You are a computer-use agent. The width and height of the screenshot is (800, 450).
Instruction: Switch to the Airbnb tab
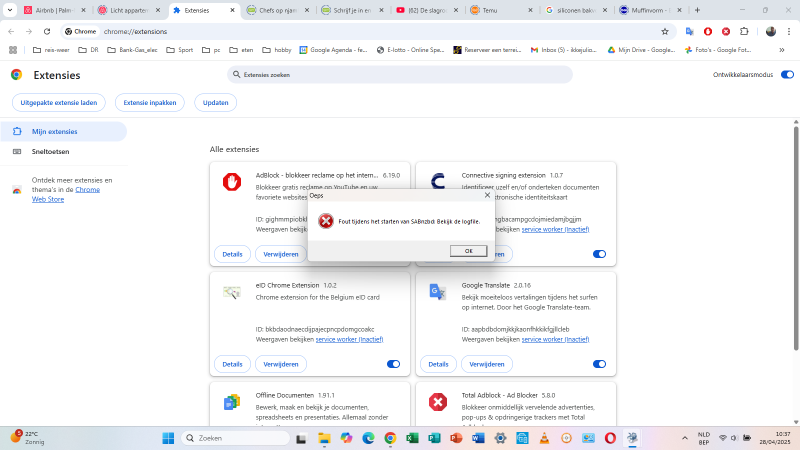[x=55, y=10]
